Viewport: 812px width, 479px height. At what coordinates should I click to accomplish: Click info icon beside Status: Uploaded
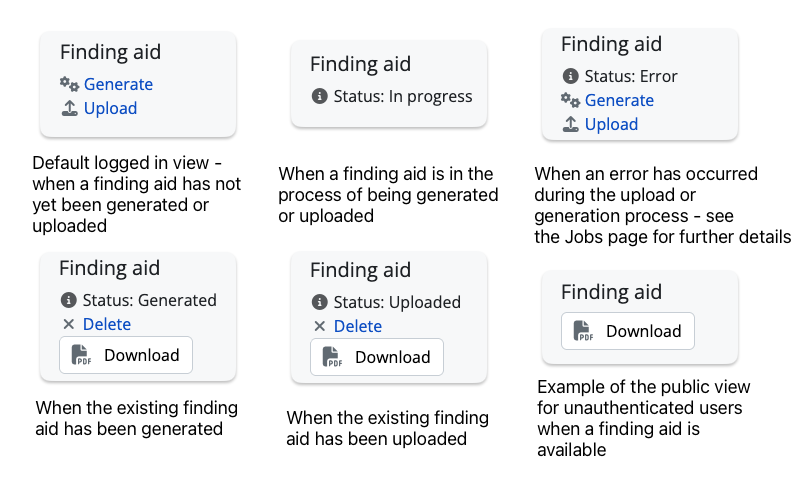(320, 302)
